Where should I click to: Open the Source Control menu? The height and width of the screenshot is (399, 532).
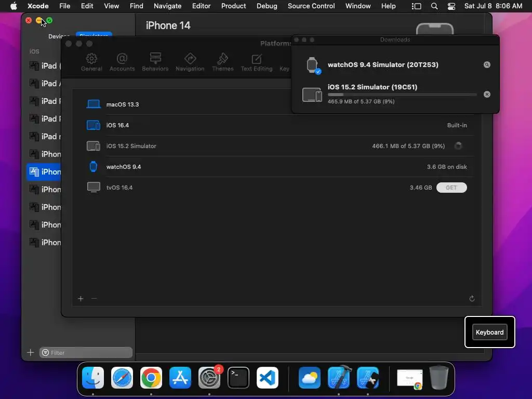tap(311, 6)
